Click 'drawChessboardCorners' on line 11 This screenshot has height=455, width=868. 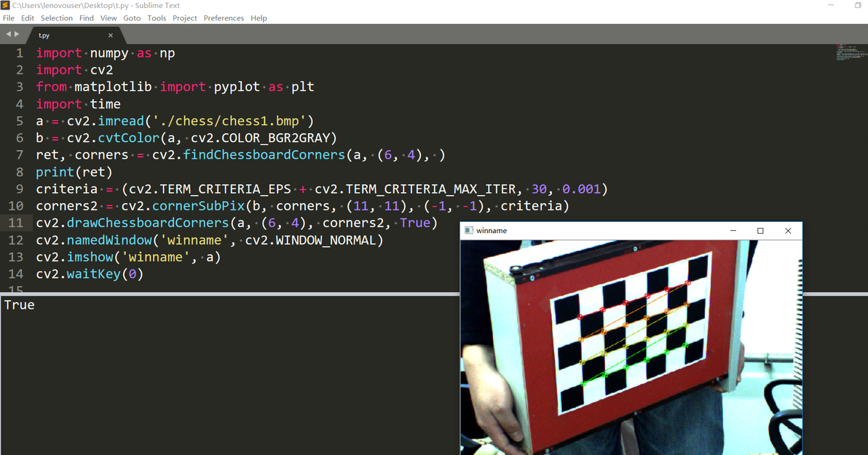(x=148, y=223)
